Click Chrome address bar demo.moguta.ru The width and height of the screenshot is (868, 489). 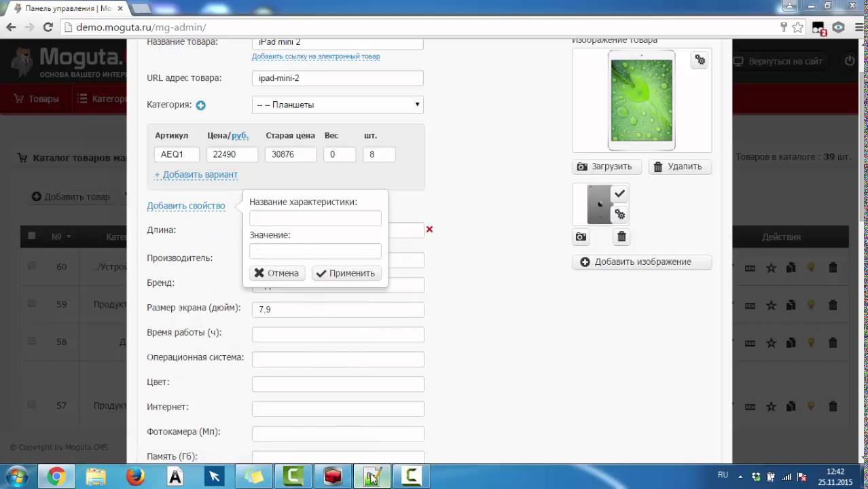[141, 28]
